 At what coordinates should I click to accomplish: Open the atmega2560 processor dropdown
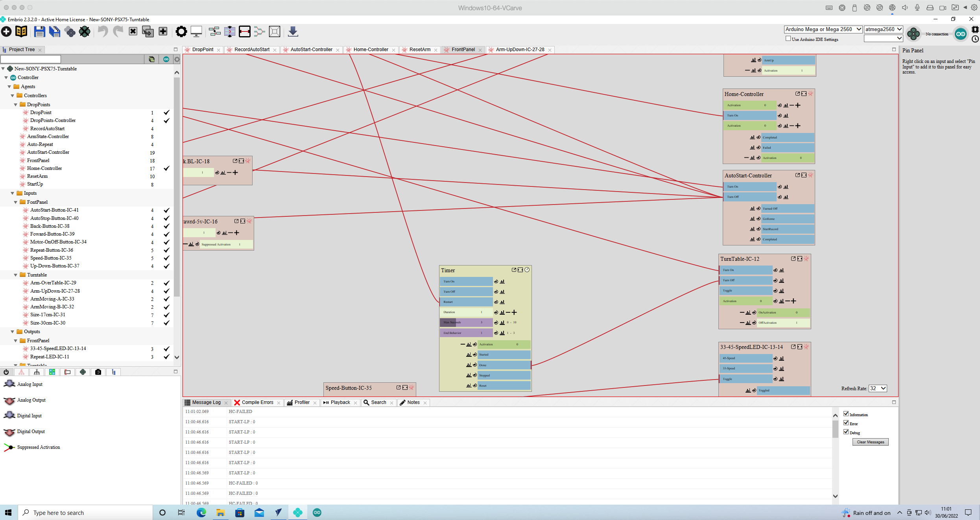[883, 30]
